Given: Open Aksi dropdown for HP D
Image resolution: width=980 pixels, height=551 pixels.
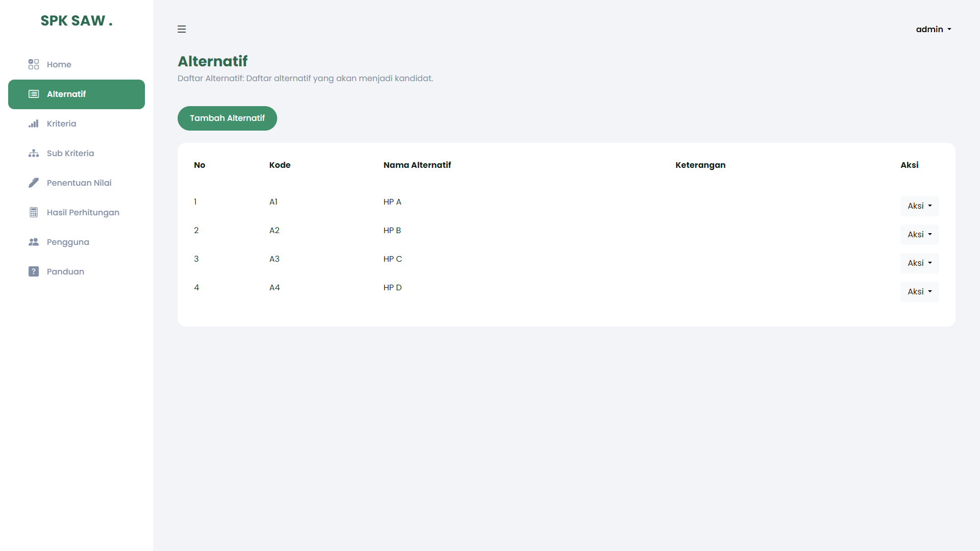Looking at the screenshot, I should point(919,292).
